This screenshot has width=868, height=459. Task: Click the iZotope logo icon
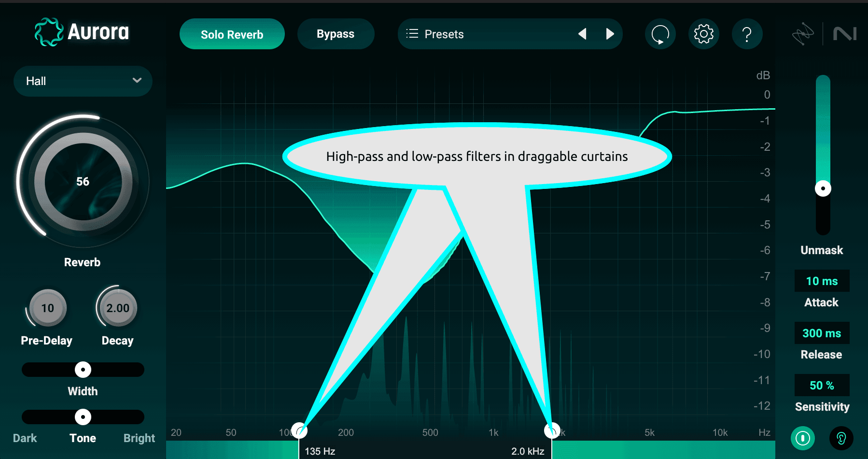(803, 34)
